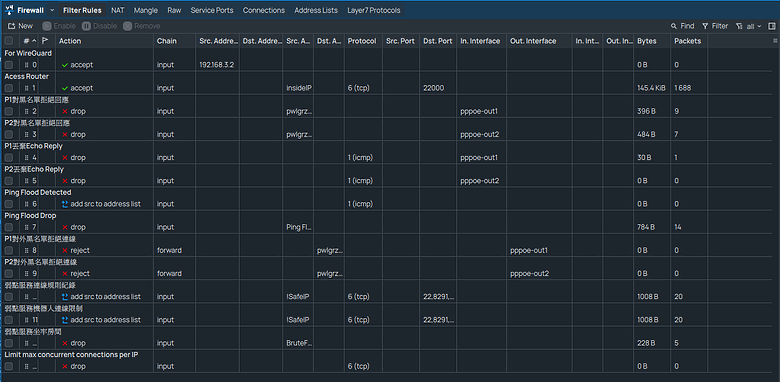Open the Address Lists tab

(x=316, y=10)
